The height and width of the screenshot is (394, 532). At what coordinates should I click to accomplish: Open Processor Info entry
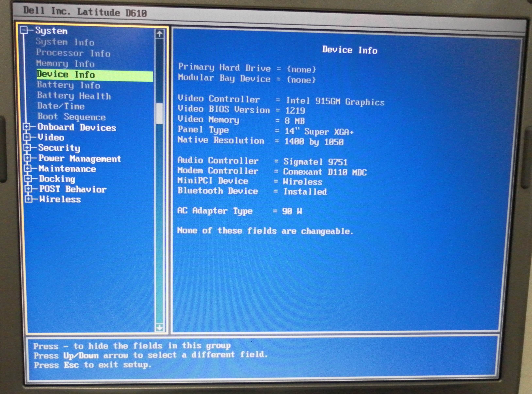click(73, 53)
